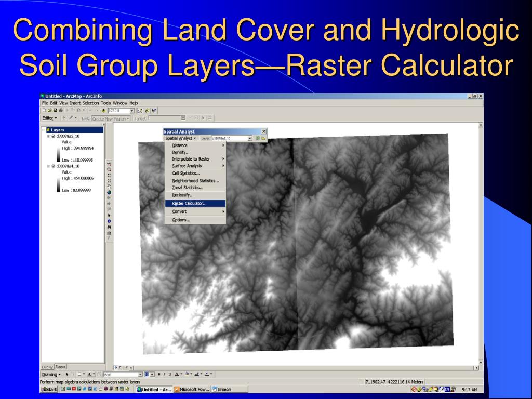This screenshot has height=399, width=532.
Task: Switch to the Source tab
Action: tap(60, 367)
